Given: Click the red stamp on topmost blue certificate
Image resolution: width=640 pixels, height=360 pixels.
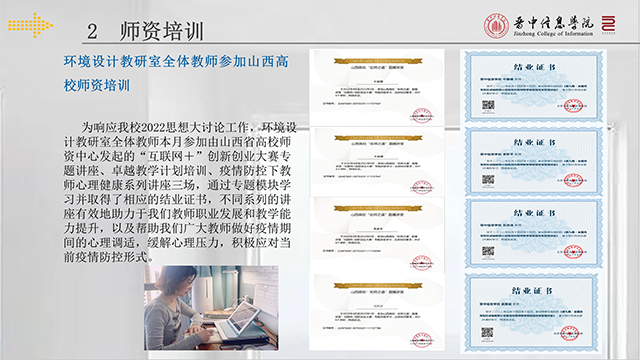Looking at the screenshot, I should 573,106.
